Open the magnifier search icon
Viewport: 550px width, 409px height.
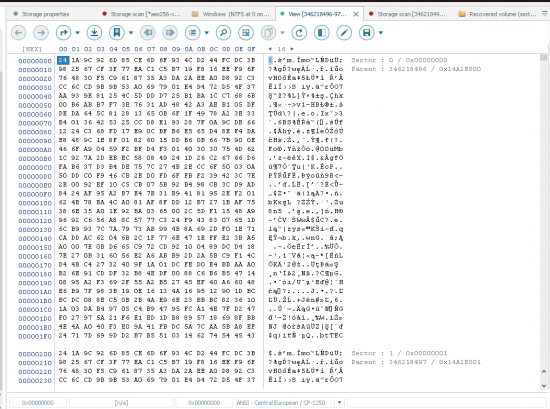point(223,33)
